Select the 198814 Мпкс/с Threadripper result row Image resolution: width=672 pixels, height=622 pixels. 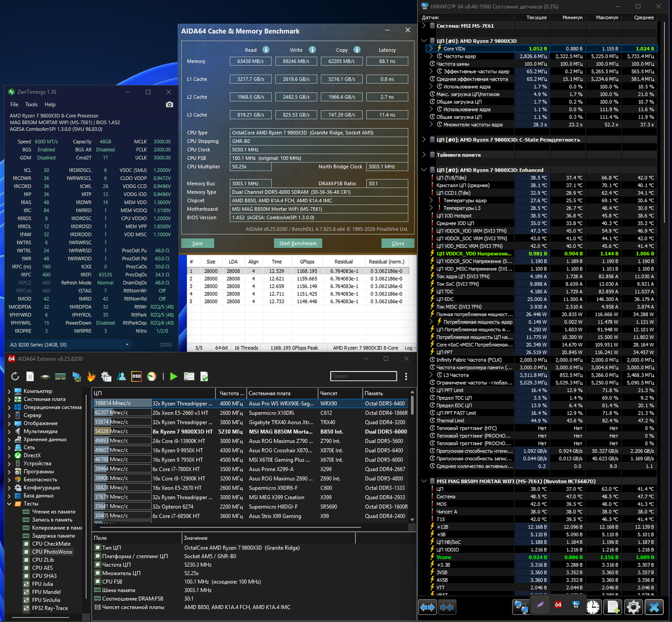pyautogui.click(x=251, y=403)
